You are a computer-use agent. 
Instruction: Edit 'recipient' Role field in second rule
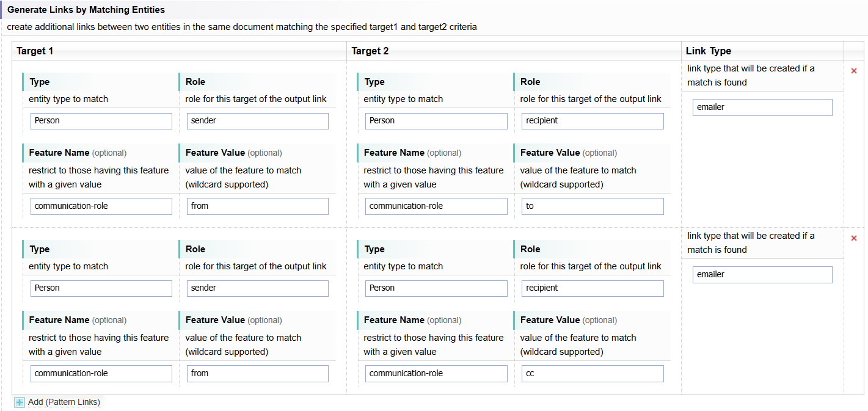592,288
